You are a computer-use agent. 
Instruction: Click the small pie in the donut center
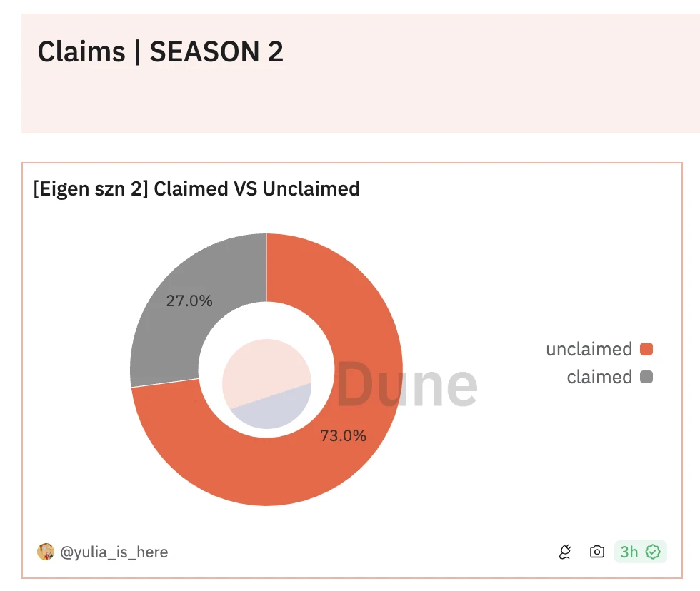[x=266, y=384]
